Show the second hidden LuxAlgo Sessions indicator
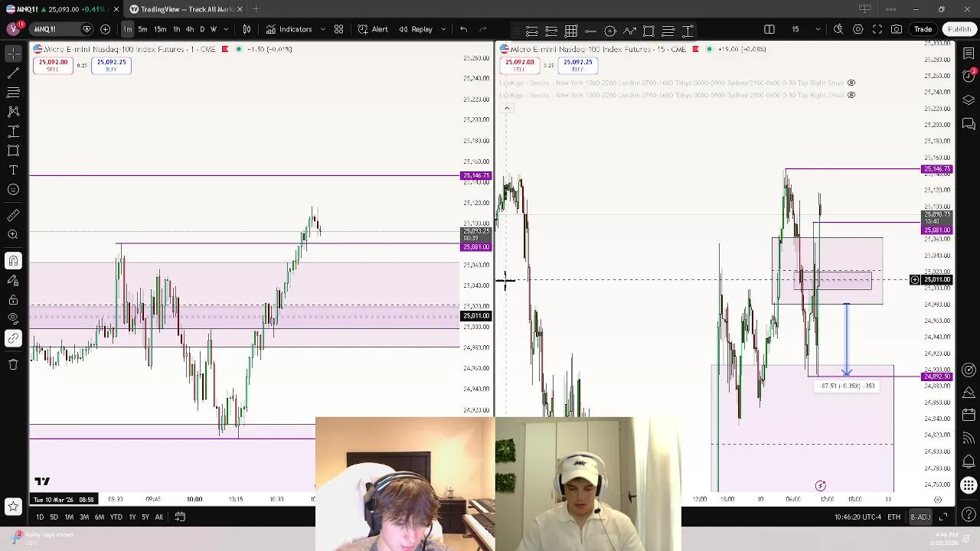 (851, 95)
